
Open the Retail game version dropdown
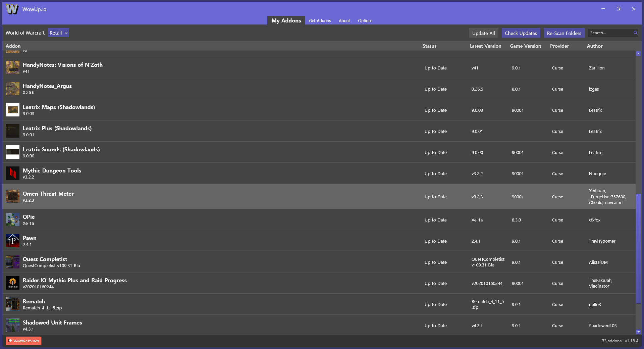pos(59,33)
